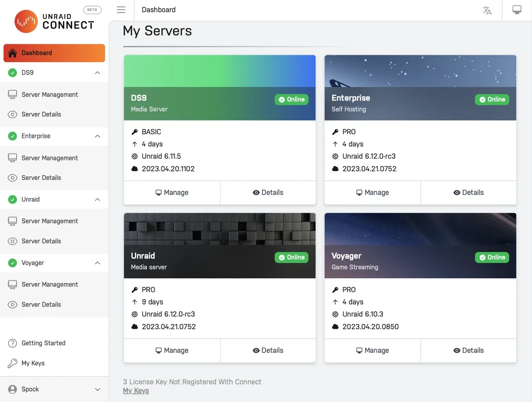Click the hamburger menu icon
532x402 pixels.
click(x=121, y=10)
